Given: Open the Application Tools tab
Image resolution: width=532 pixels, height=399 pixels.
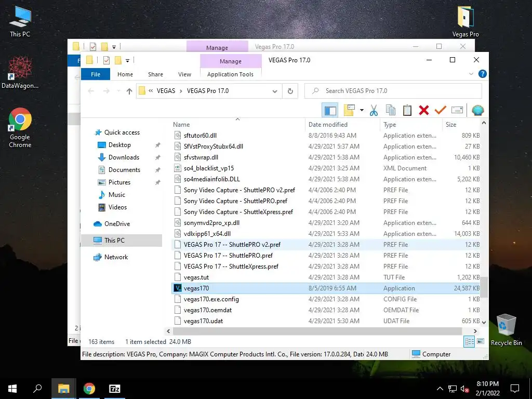Looking at the screenshot, I should click(230, 74).
